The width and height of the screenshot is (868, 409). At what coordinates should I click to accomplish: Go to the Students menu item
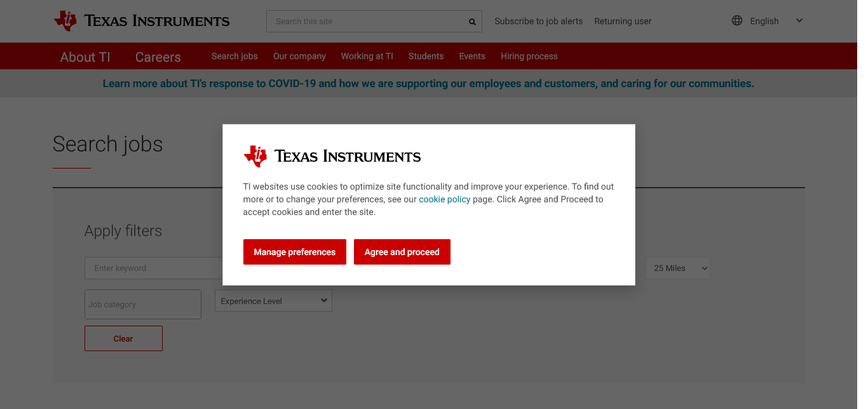(426, 56)
